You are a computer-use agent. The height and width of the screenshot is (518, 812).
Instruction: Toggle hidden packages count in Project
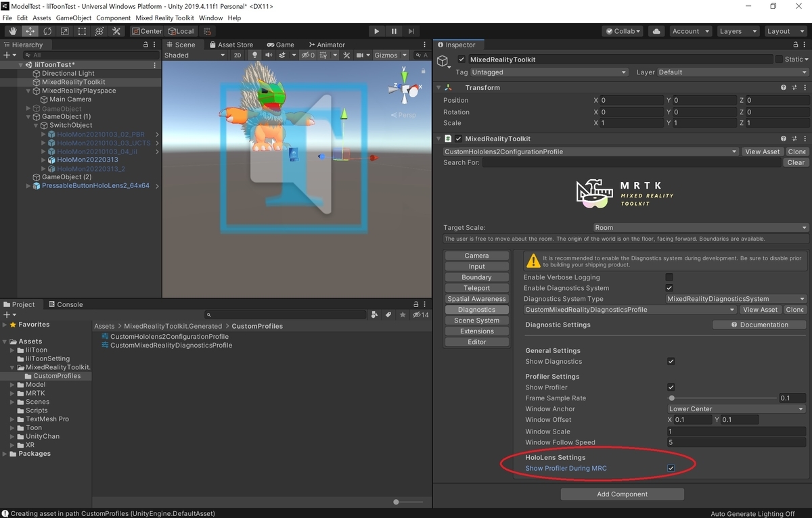[420, 315]
